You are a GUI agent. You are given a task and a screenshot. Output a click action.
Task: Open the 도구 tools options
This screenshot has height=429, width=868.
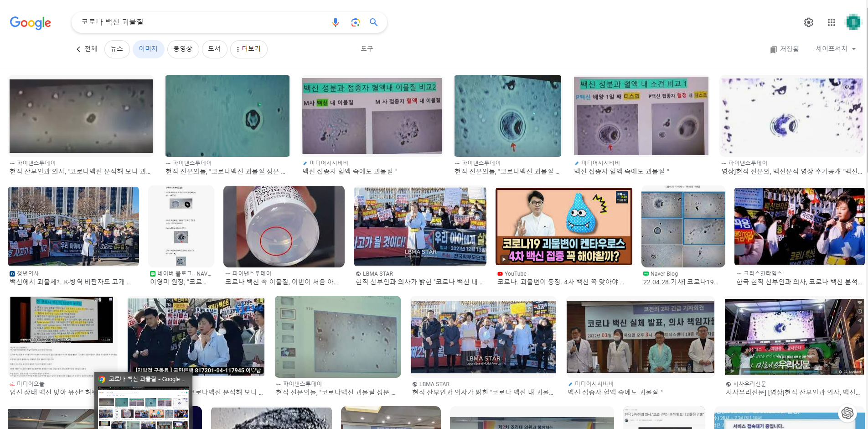click(367, 49)
